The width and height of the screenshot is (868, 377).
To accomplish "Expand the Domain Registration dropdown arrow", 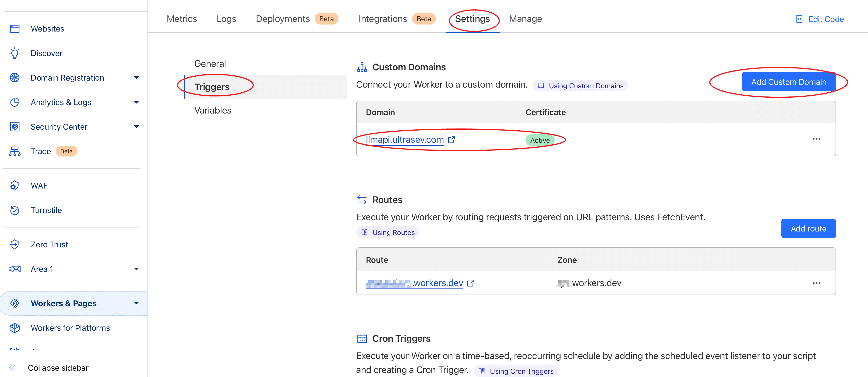I will tap(136, 78).
